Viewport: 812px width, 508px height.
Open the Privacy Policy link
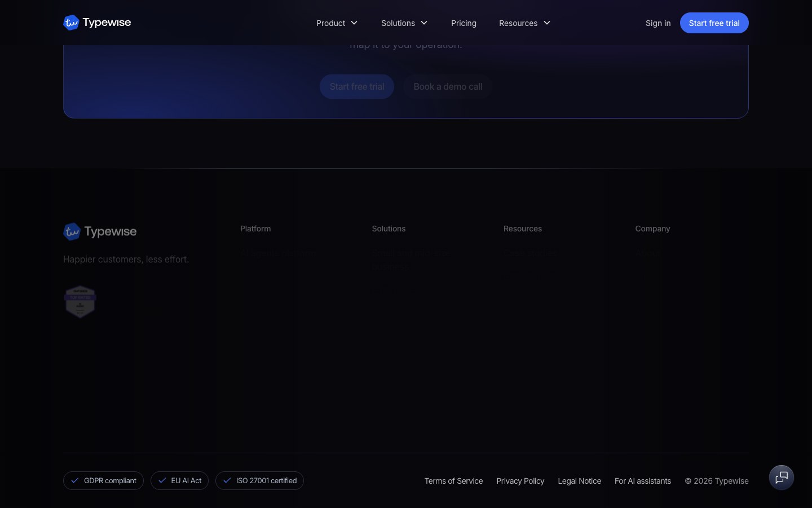coord(520,481)
